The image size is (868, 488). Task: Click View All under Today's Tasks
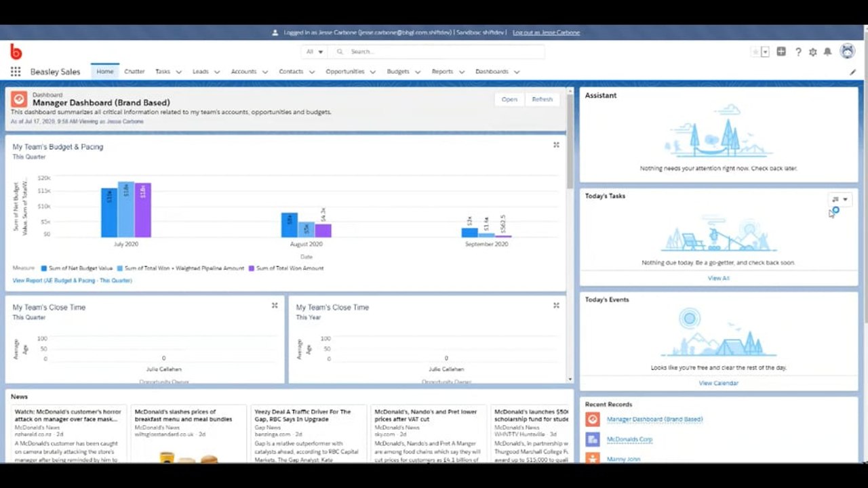pos(719,278)
